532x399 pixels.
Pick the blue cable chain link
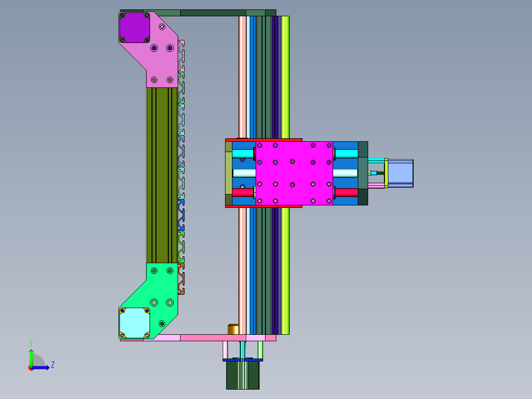pyautogui.click(x=181, y=215)
